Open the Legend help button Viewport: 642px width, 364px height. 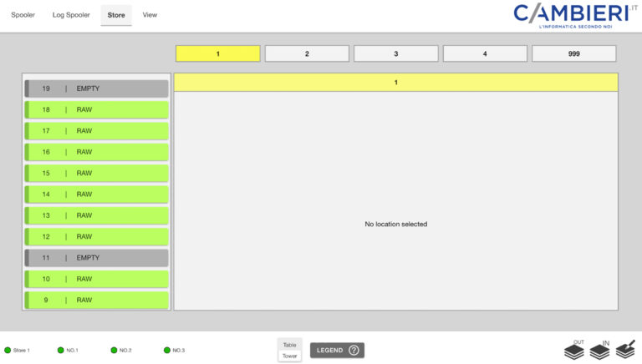click(337, 350)
